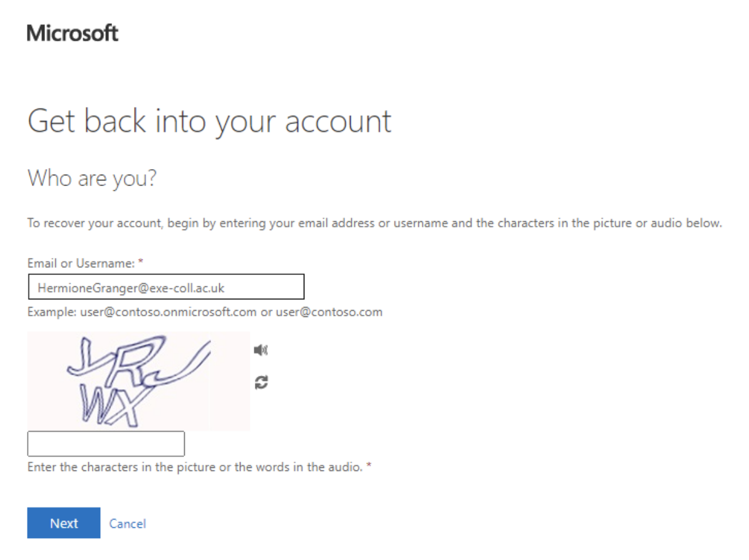Select the 'Get back into your account' heading
The height and width of the screenshot is (560, 749).
[210, 122]
